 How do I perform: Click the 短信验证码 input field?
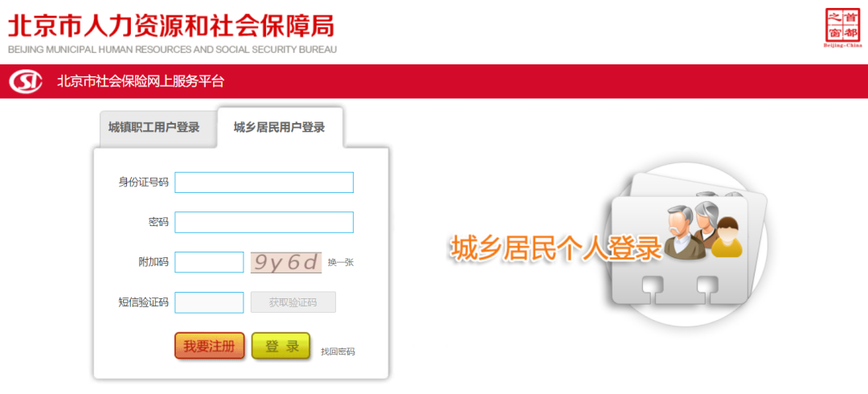coord(209,302)
